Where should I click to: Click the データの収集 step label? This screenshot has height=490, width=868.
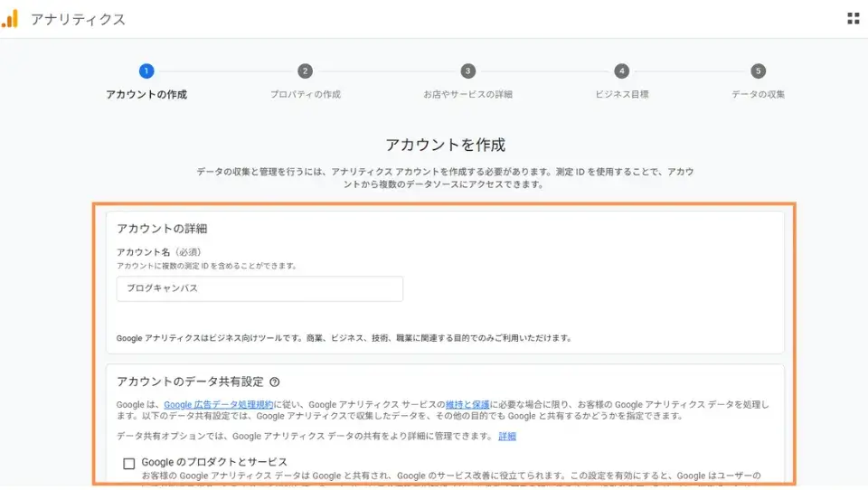point(758,95)
